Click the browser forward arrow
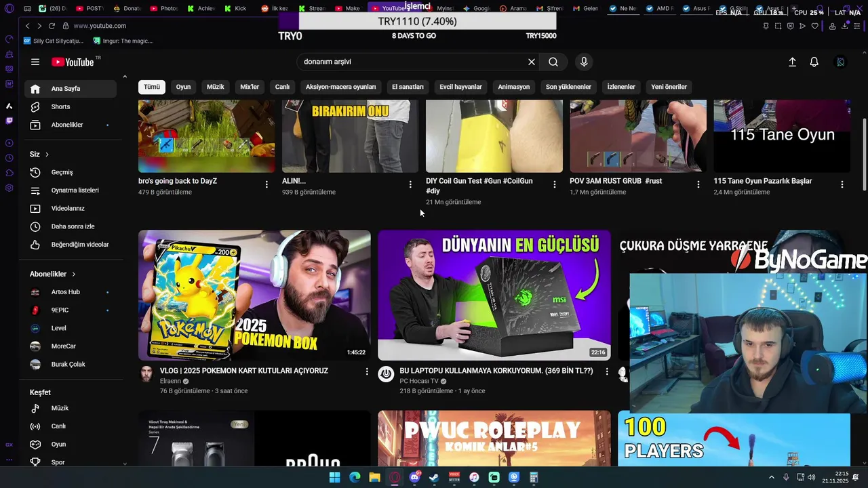Screen dimensions: 868x488 point(39,26)
